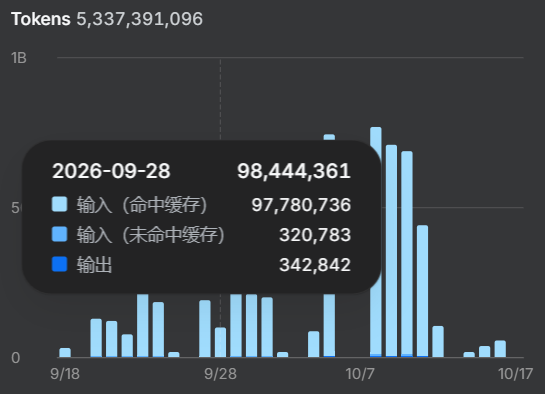The width and height of the screenshot is (545, 394).
Task: Select the small bar above the 9/18 label
Action: click(65, 353)
